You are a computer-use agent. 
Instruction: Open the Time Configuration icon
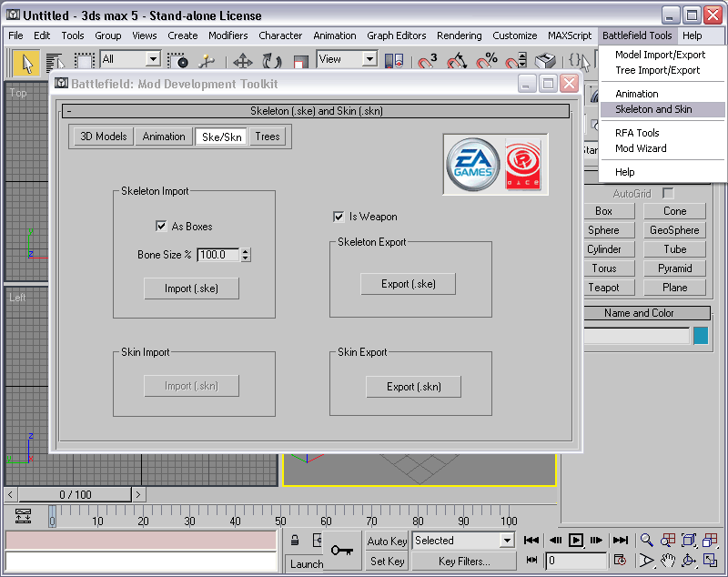(620, 561)
